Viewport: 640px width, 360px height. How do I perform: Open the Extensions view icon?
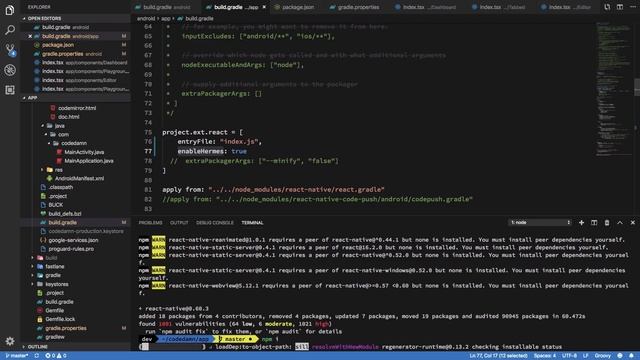tap(10, 90)
